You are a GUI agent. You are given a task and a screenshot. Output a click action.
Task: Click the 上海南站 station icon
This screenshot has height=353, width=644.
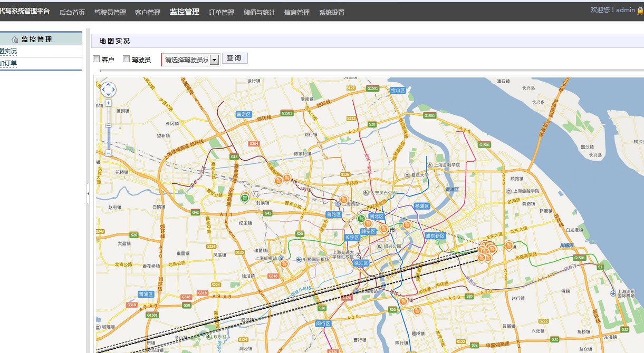pos(357,291)
